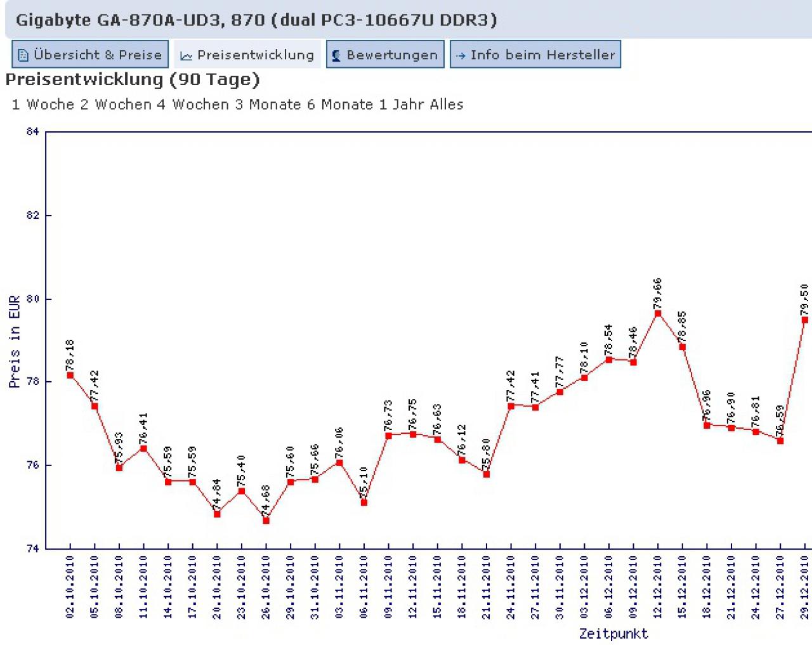Click the document icon on Übersicht tab
This screenshot has width=812, height=645.
(x=23, y=55)
